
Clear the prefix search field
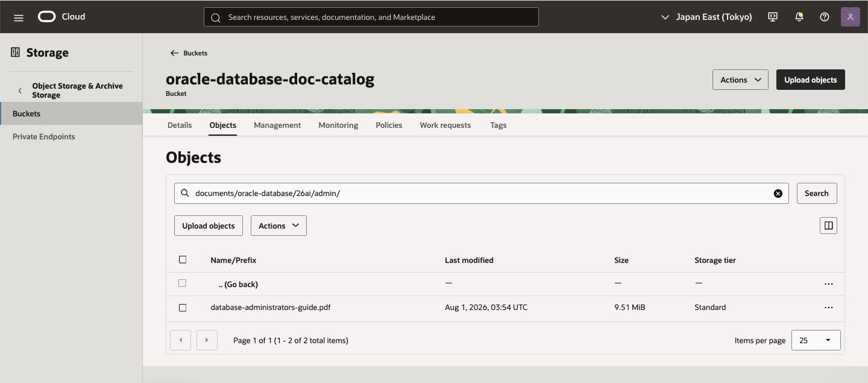point(778,194)
